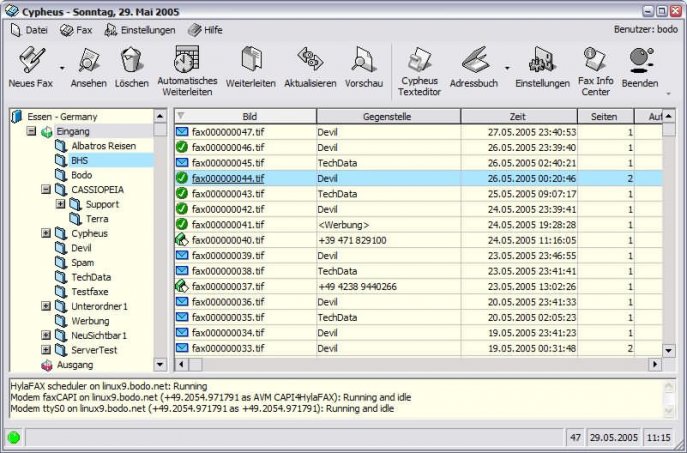Expand the Support subfolder
This screenshot has width=687, height=453.
pos(60,204)
